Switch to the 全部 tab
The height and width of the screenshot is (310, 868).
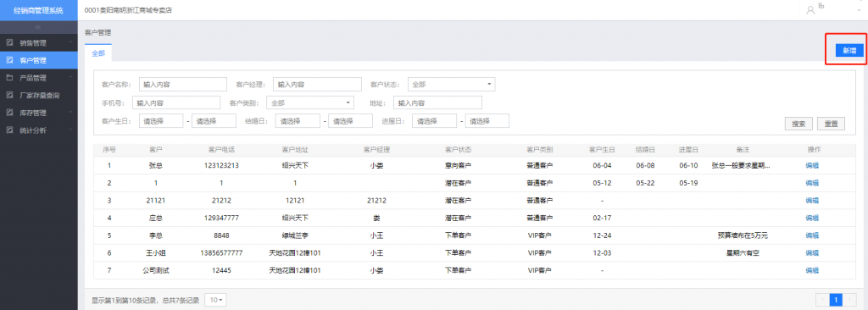(98, 53)
